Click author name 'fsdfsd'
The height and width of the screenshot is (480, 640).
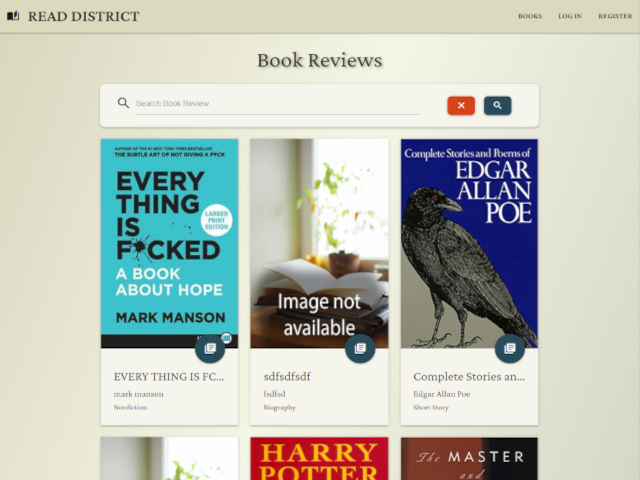pyautogui.click(x=274, y=394)
